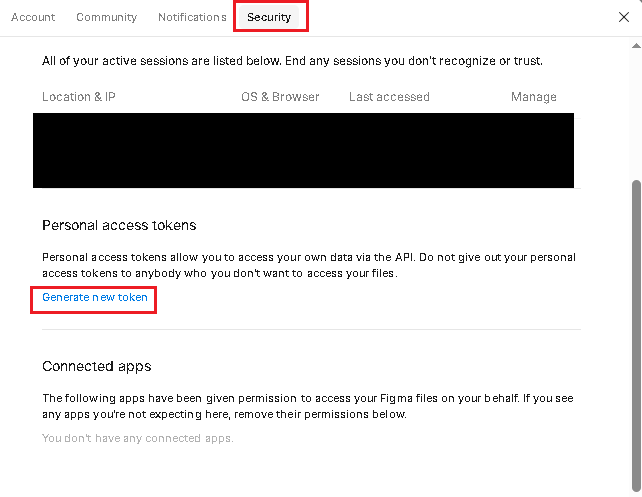Go to the Notifications tab
This screenshot has width=642, height=497.
[x=192, y=17]
